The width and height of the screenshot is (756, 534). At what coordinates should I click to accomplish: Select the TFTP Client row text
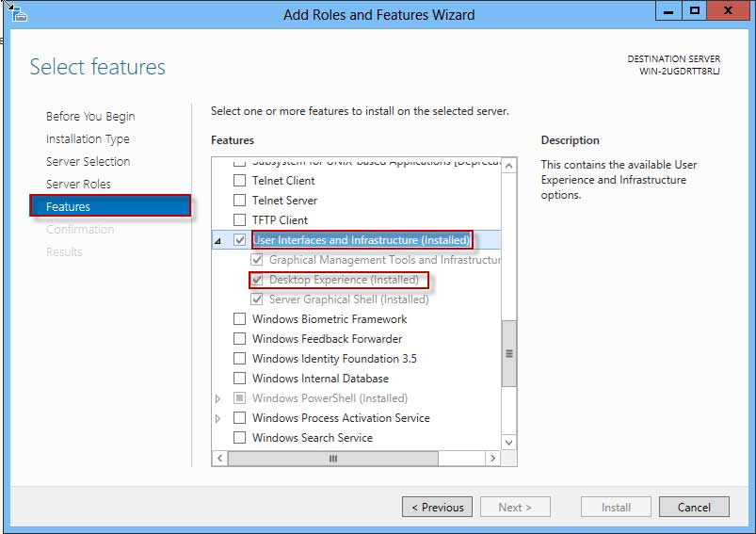[280, 220]
